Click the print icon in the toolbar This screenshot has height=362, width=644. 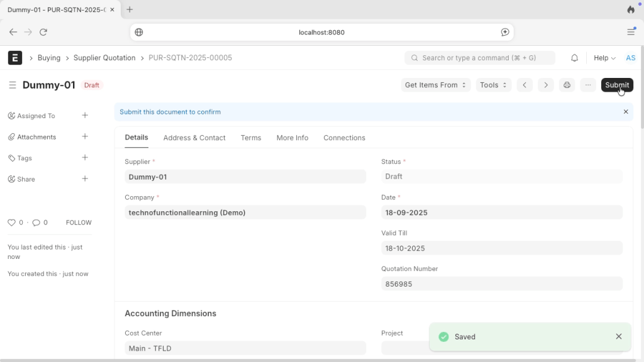pyautogui.click(x=567, y=85)
